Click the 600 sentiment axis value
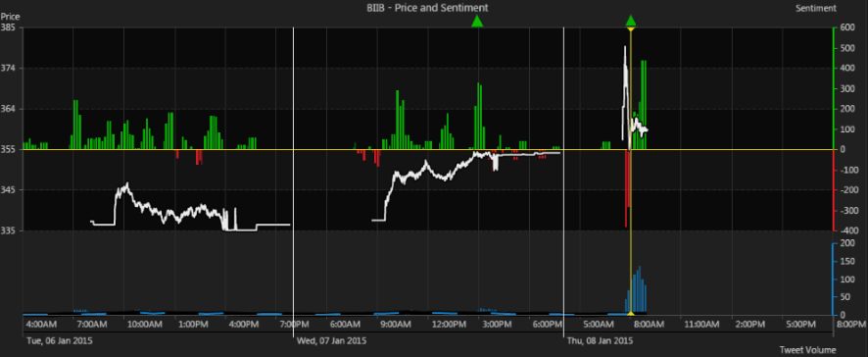The width and height of the screenshot is (868, 357). pyautogui.click(x=846, y=27)
